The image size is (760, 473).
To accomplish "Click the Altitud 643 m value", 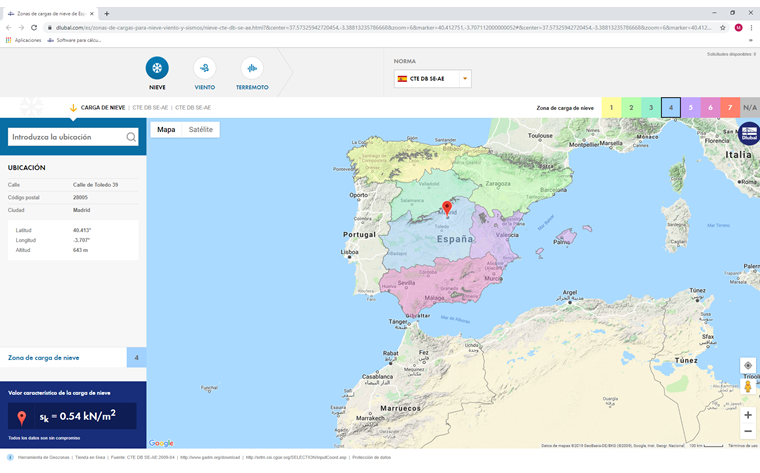I will point(80,250).
